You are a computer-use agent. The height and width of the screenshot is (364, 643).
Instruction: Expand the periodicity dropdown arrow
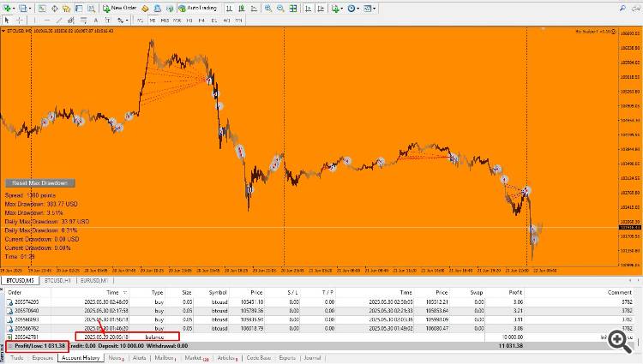pos(358,9)
